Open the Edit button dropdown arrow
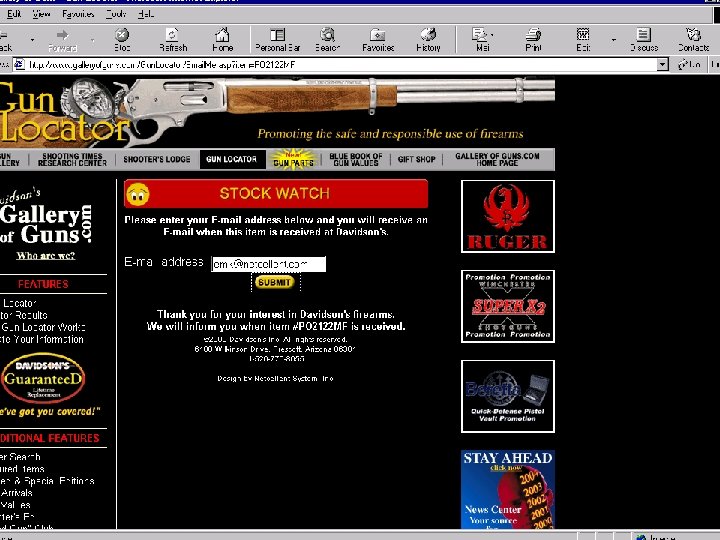Image resolution: width=720 pixels, height=540 pixels. coord(614,40)
